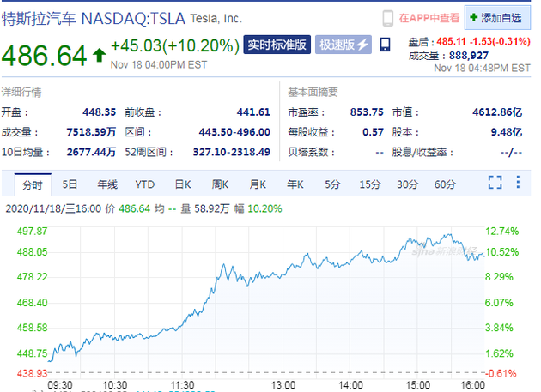The image size is (541, 392).
Task: Add TSLA with 添加自选 button
Action: tap(497, 18)
